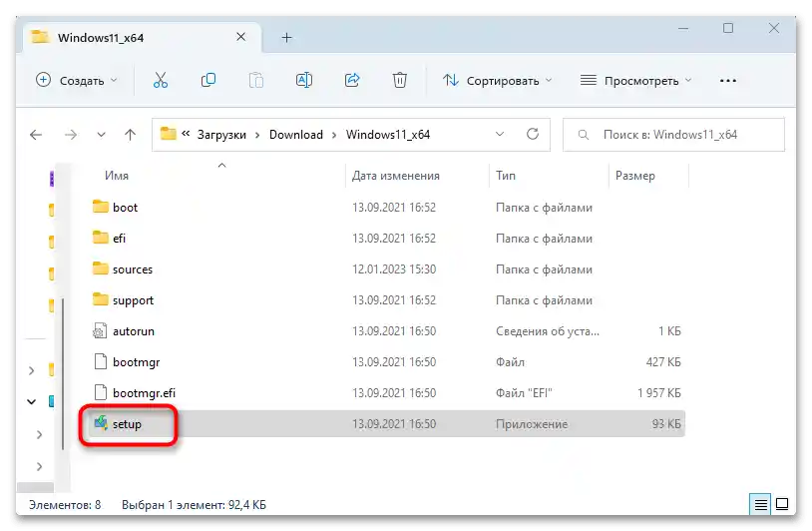
Task: Click the autorun file icon
Action: pyautogui.click(x=100, y=330)
